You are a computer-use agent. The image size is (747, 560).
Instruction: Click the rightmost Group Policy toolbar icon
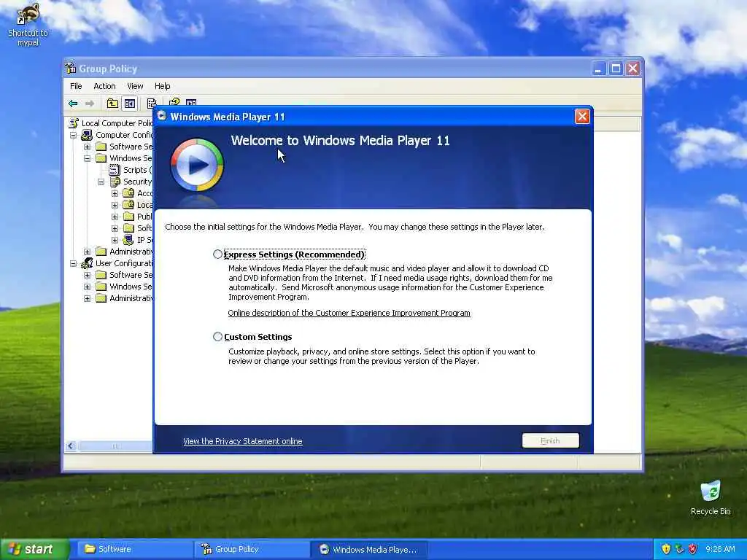click(191, 102)
